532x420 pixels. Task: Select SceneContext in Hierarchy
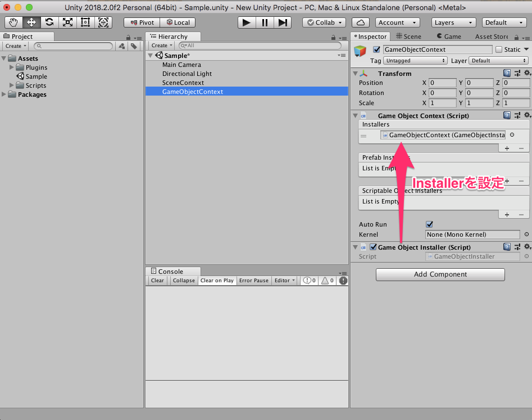(183, 83)
